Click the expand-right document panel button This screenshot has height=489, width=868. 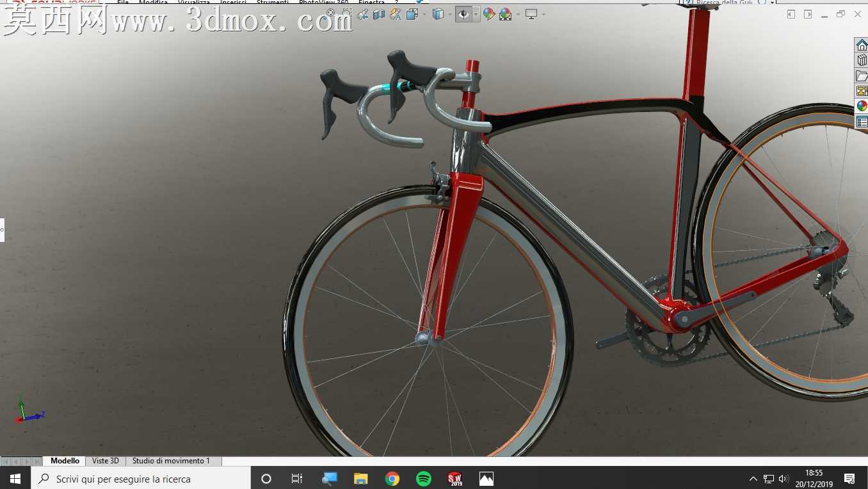[808, 14]
